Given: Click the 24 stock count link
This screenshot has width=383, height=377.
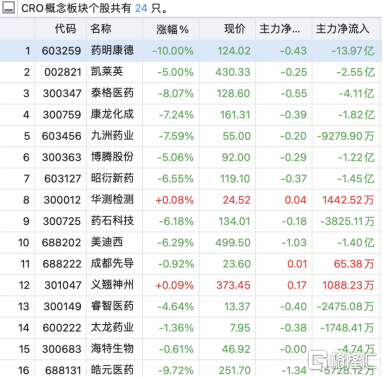Looking at the screenshot, I should (x=141, y=8).
